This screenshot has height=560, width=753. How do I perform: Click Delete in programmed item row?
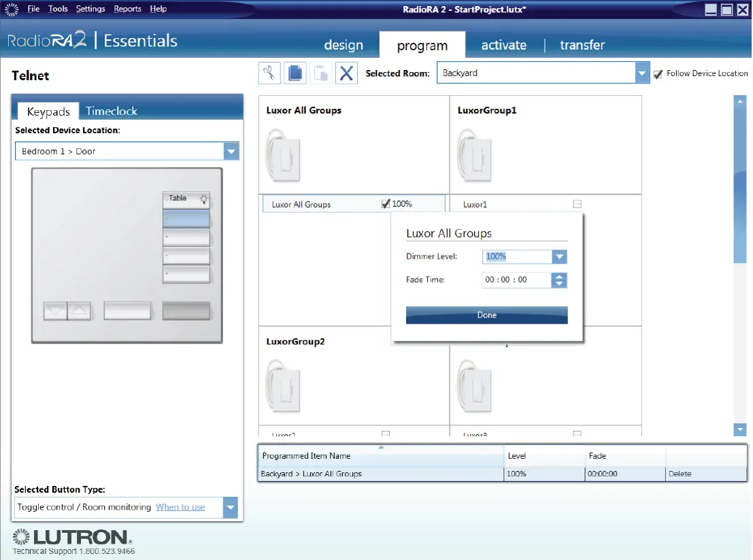pos(680,474)
